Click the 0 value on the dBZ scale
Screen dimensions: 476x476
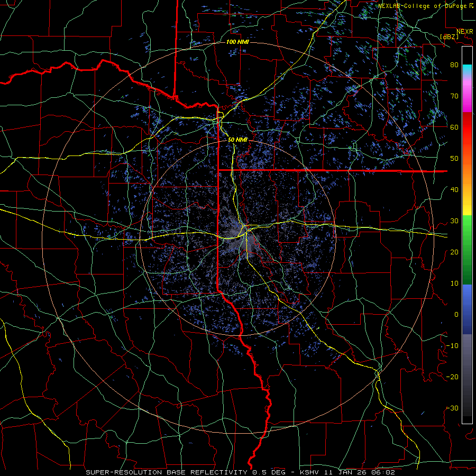click(x=456, y=315)
